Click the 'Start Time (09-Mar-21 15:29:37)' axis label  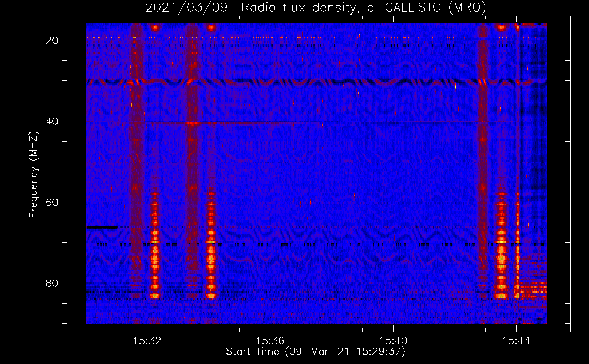(316, 352)
